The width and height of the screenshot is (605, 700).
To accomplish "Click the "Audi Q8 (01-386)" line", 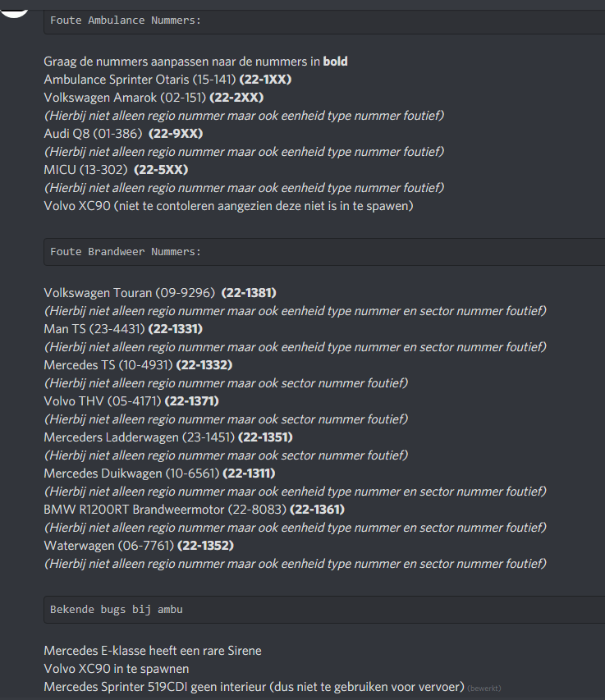I will click(94, 134).
